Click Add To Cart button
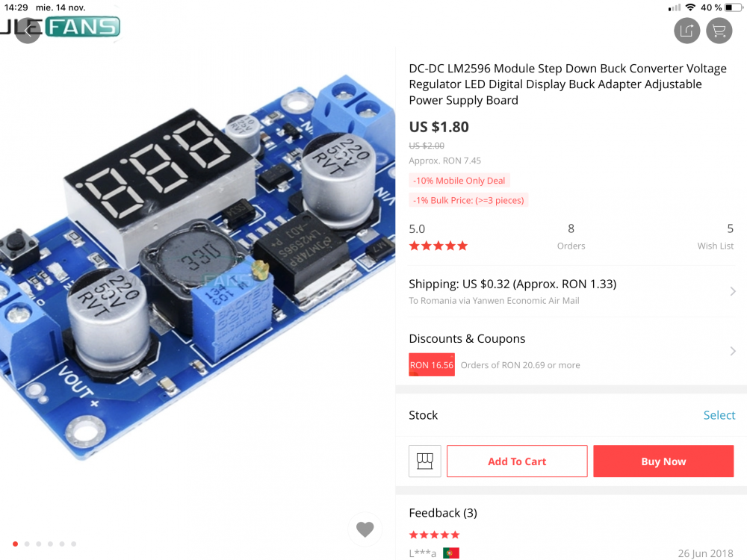This screenshot has width=747, height=560. 517,461
